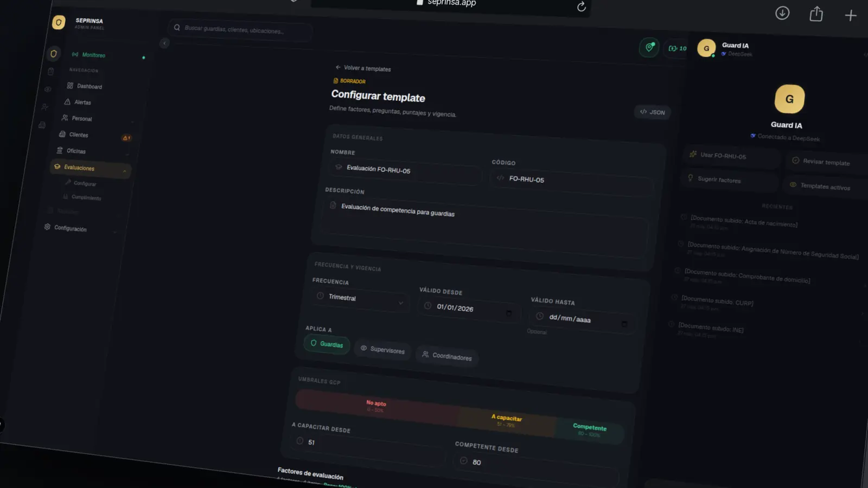Click the Clientes alert badge
Viewport: 868px width, 488px height.
click(126, 138)
